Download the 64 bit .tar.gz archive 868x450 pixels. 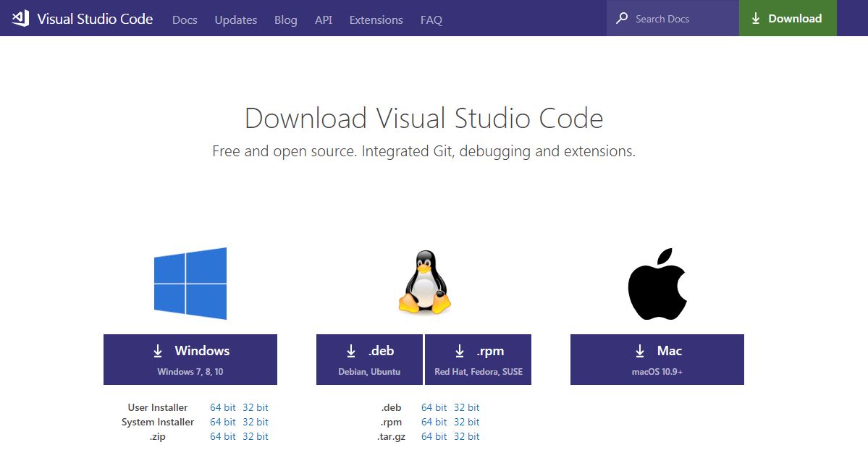click(x=434, y=436)
